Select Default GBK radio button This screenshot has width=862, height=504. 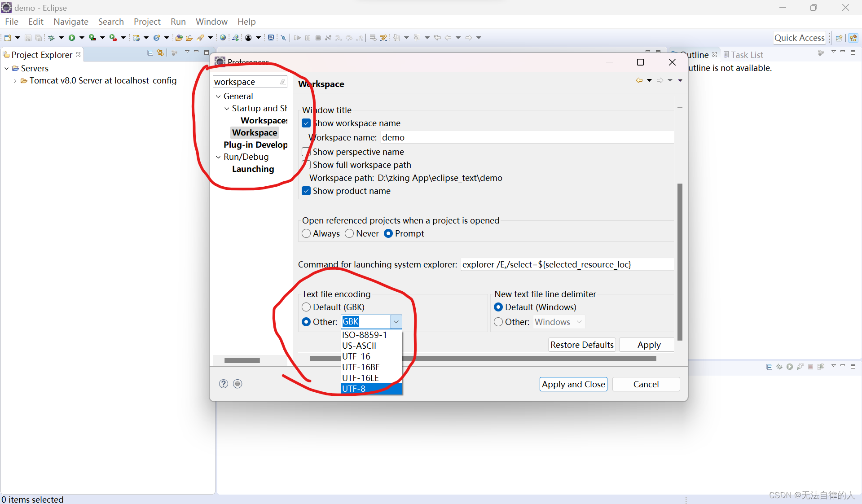[306, 307]
